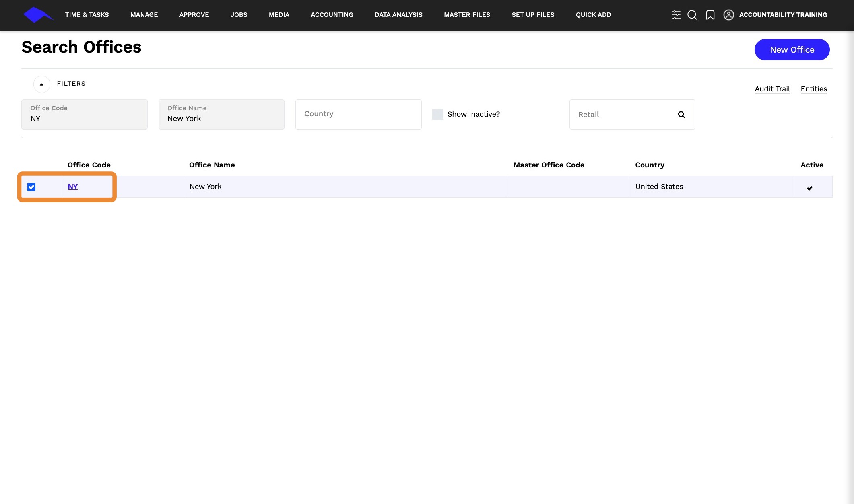This screenshot has width=854, height=504.
Task: Open the Country filter dropdown
Action: [358, 114]
